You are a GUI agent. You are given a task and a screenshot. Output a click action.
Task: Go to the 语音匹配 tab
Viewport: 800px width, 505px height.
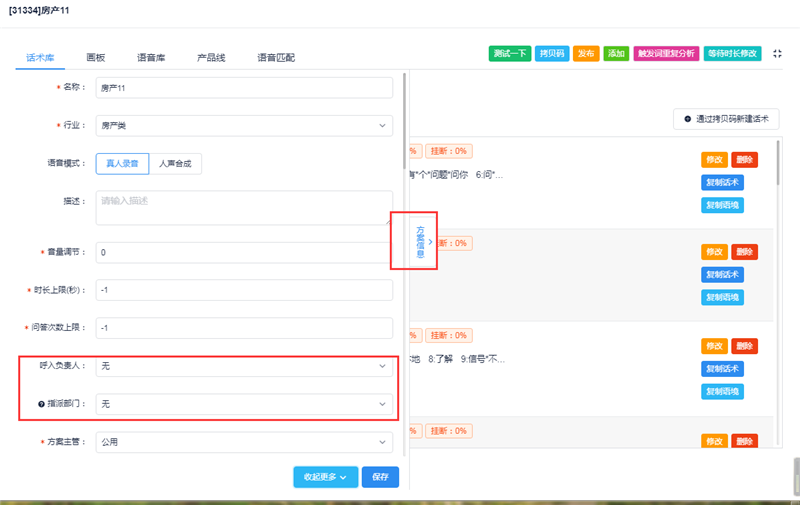(x=275, y=58)
